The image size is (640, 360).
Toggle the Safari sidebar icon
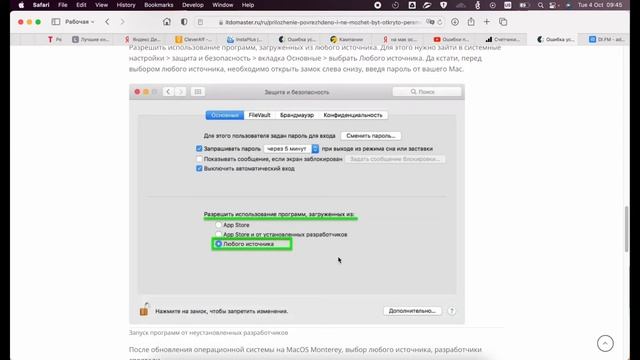click(x=56, y=22)
